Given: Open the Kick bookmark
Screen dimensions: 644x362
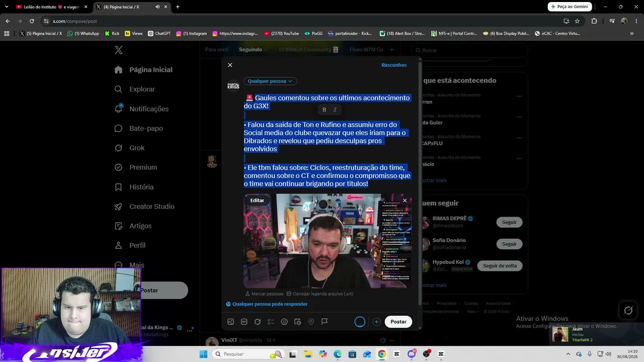Looking at the screenshot, I should coord(112,34).
